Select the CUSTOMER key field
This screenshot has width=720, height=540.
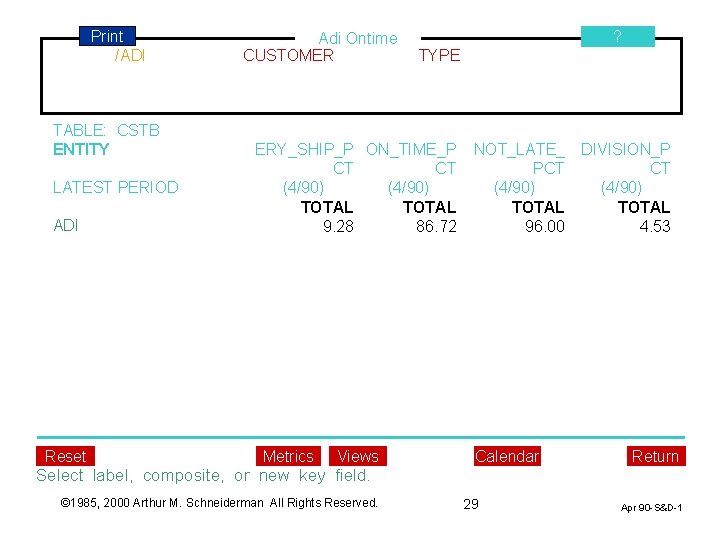tap(288, 56)
